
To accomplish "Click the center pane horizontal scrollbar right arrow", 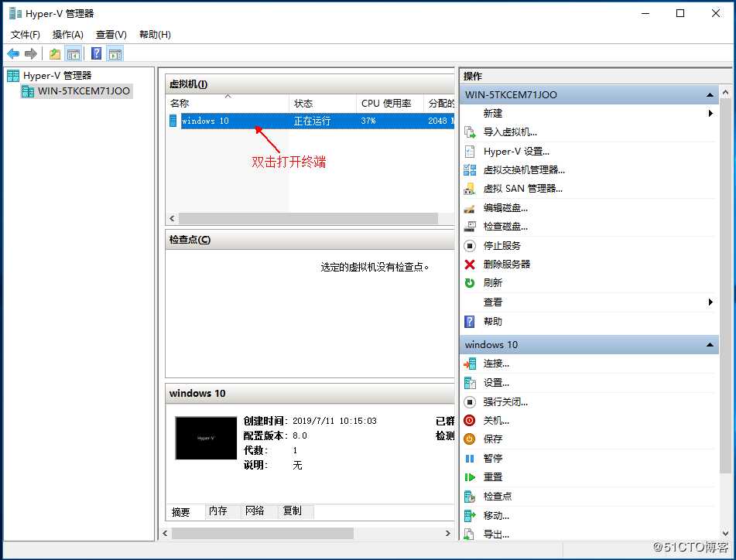I will (448, 533).
